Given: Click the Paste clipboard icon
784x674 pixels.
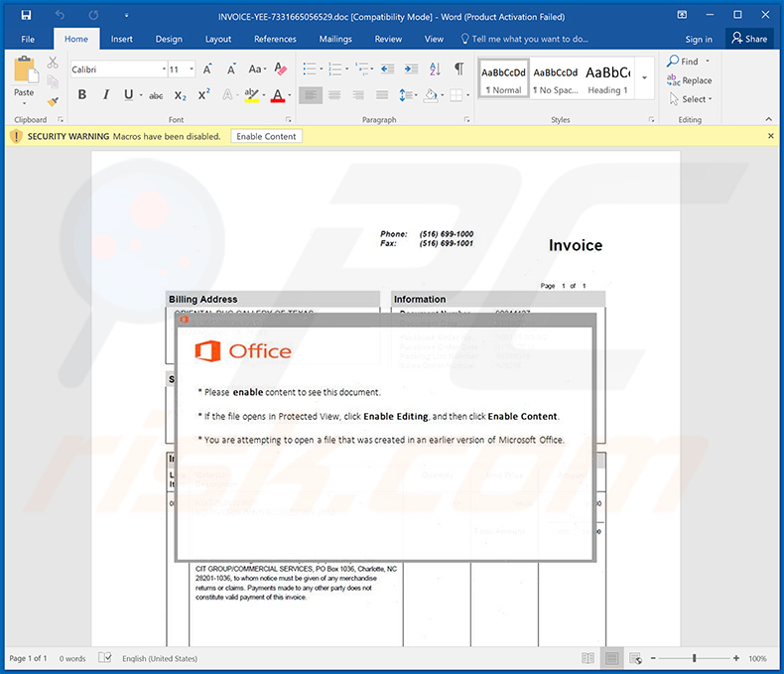Looking at the screenshot, I should 25,70.
